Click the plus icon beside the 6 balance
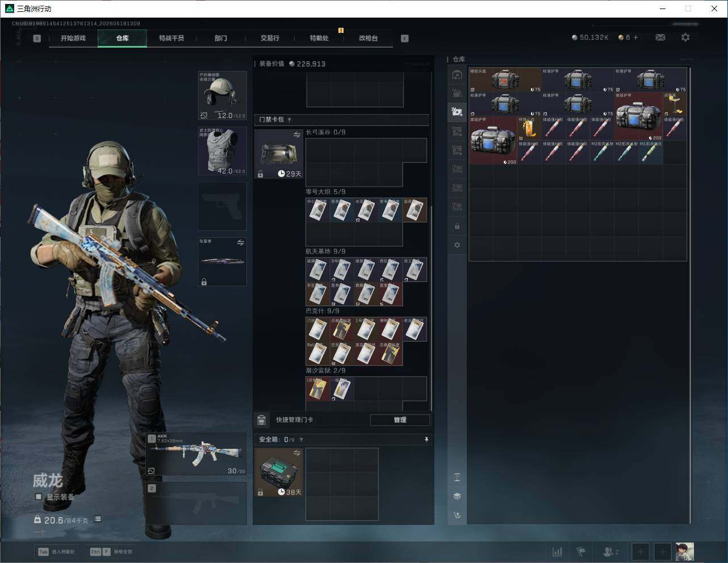 [635, 37]
